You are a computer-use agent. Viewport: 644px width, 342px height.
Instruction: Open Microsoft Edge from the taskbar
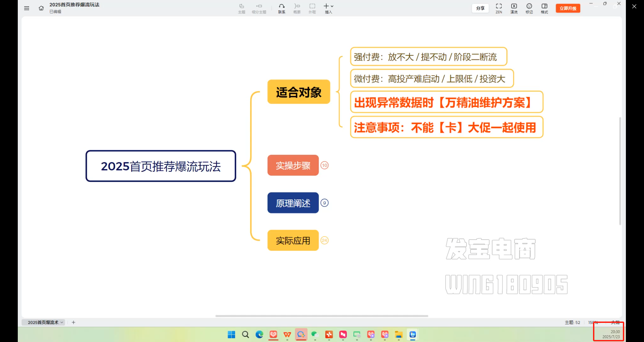(x=259, y=335)
